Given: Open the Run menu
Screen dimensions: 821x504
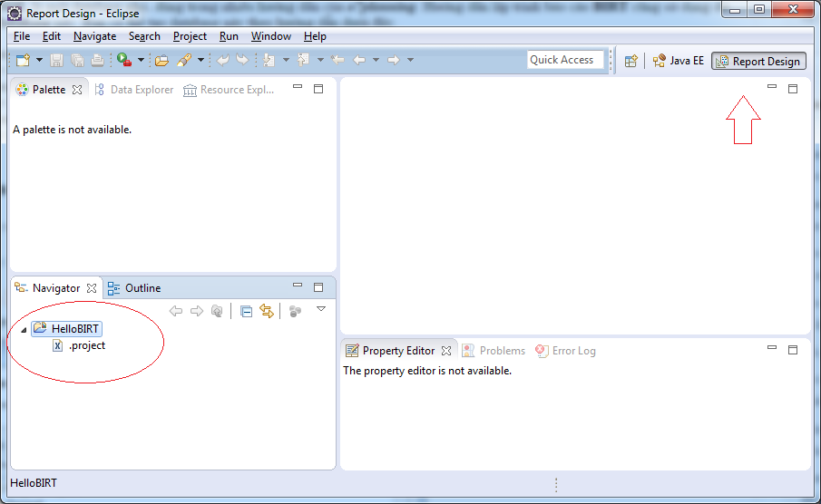Looking at the screenshot, I should [229, 36].
